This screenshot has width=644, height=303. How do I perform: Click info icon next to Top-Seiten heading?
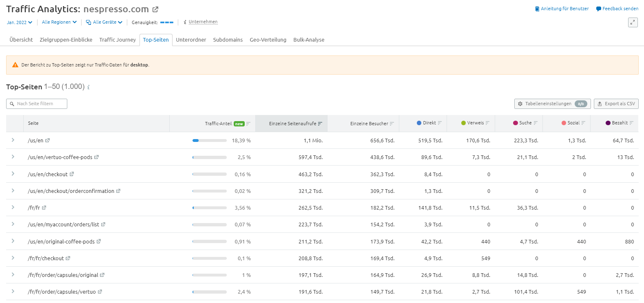point(89,87)
